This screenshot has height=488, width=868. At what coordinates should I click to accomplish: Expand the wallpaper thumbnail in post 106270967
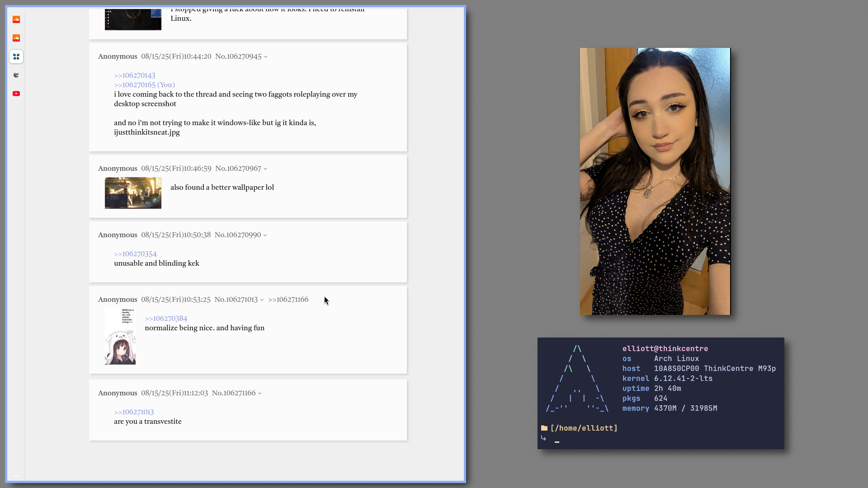tap(133, 193)
